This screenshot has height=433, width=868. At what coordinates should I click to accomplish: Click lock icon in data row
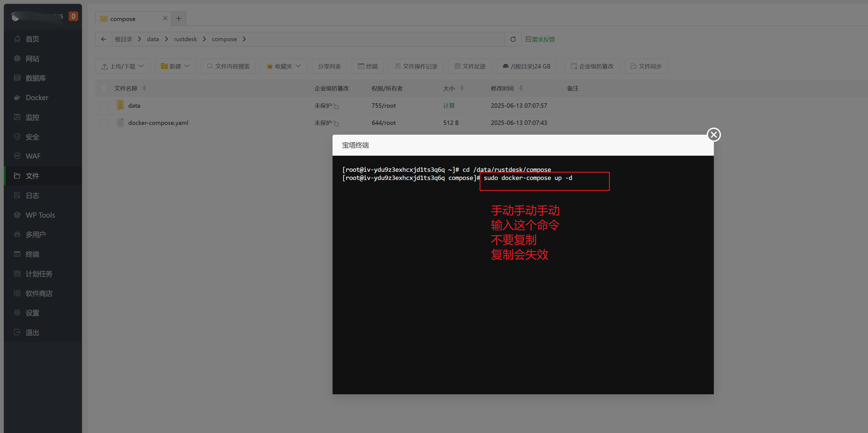coord(336,106)
